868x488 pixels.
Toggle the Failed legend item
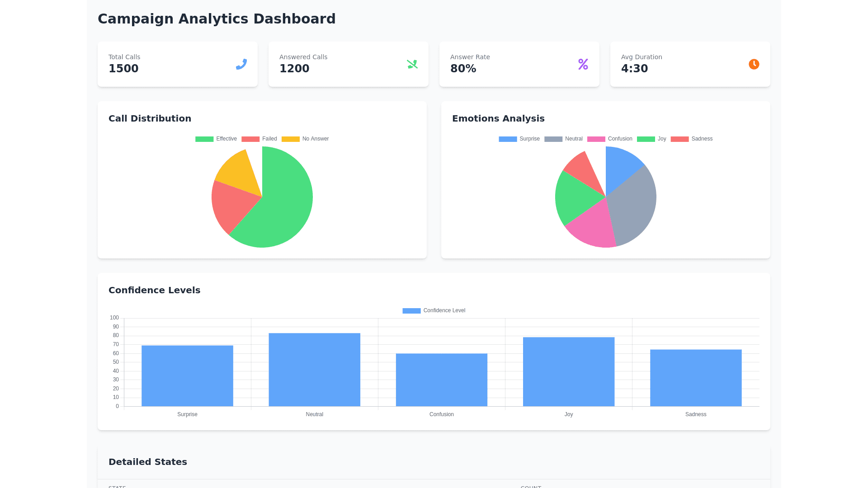point(259,139)
